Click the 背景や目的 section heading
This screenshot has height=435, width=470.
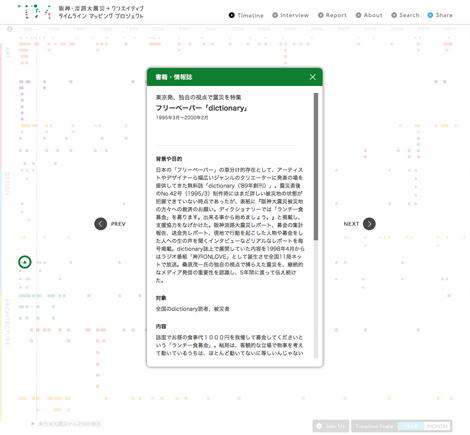pos(169,159)
